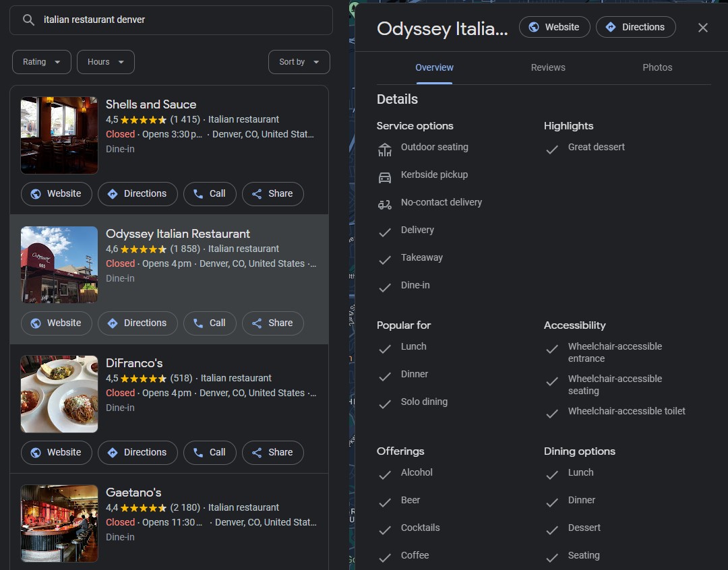Image resolution: width=728 pixels, height=570 pixels.
Task: Select the Gaetano's title
Action: coord(133,493)
